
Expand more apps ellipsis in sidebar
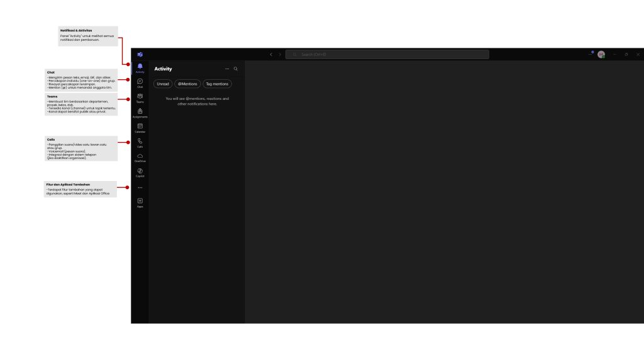[x=140, y=188]
